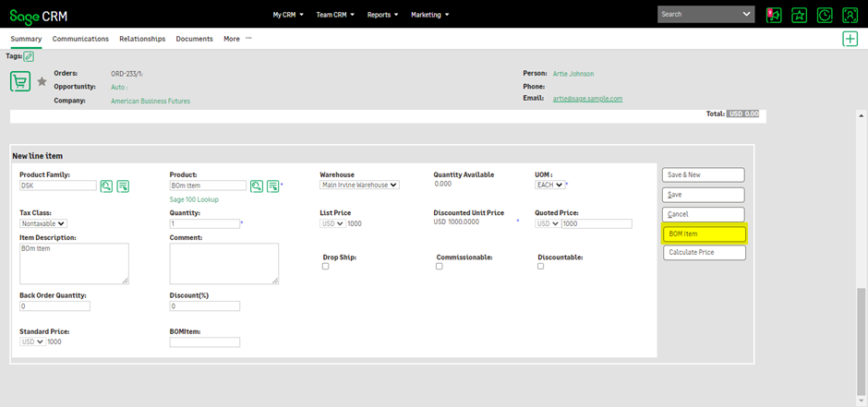The width and height of the screenshot is (868, 407).
Task: Follow the Sage 100 Lookup link
Action: (x=194, y=199)
